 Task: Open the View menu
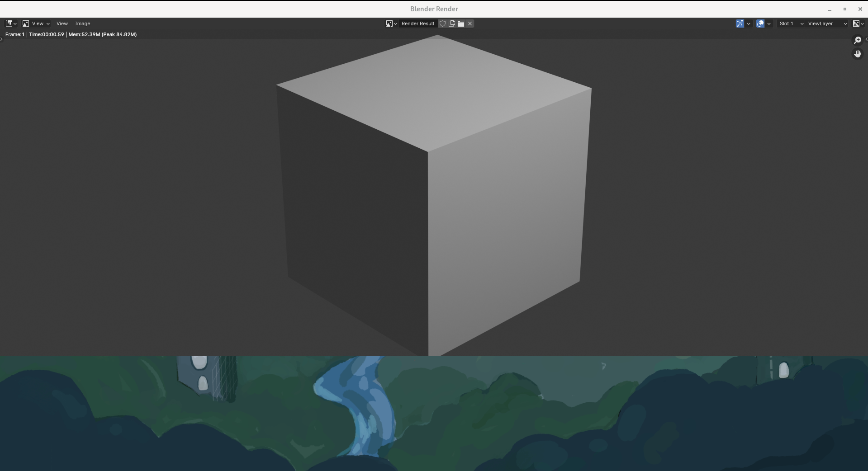(62, 24)
